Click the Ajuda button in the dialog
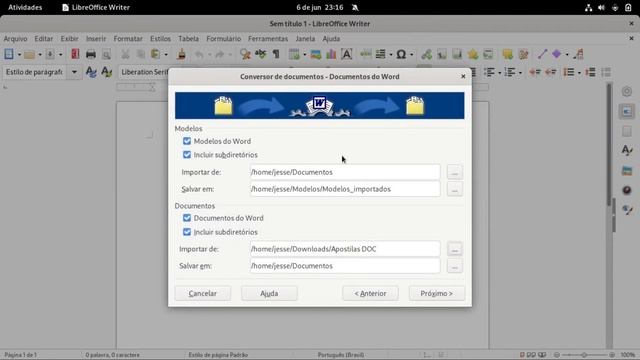 coord(269,293)
